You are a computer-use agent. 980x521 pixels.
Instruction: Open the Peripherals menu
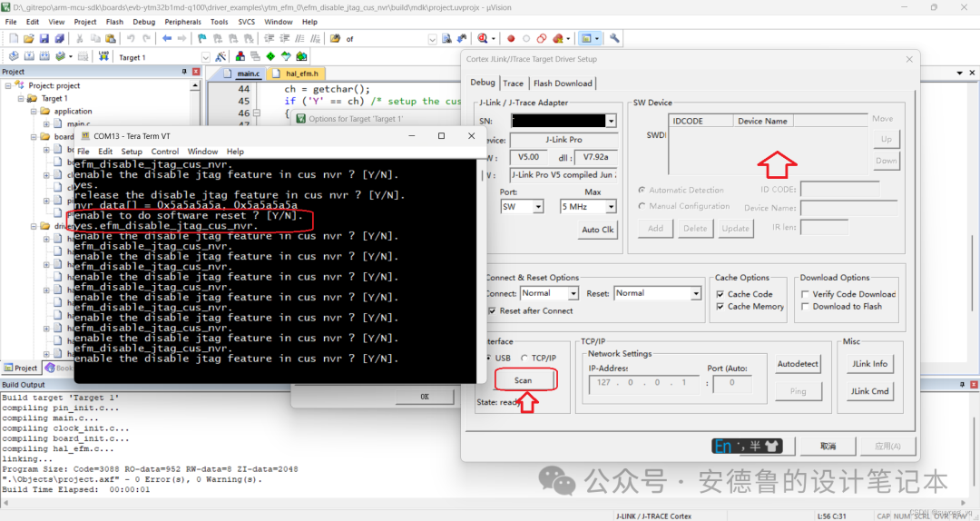[182, 22]
